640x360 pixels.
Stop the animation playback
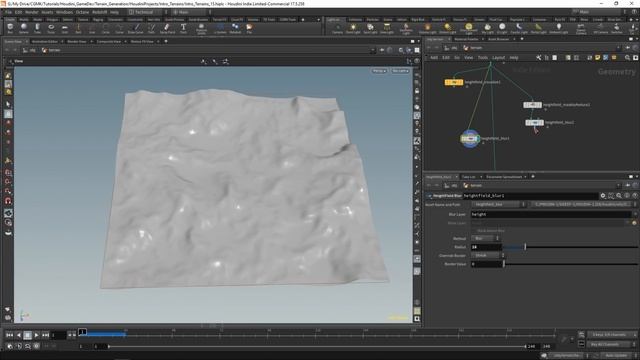(x=27, y=335)
